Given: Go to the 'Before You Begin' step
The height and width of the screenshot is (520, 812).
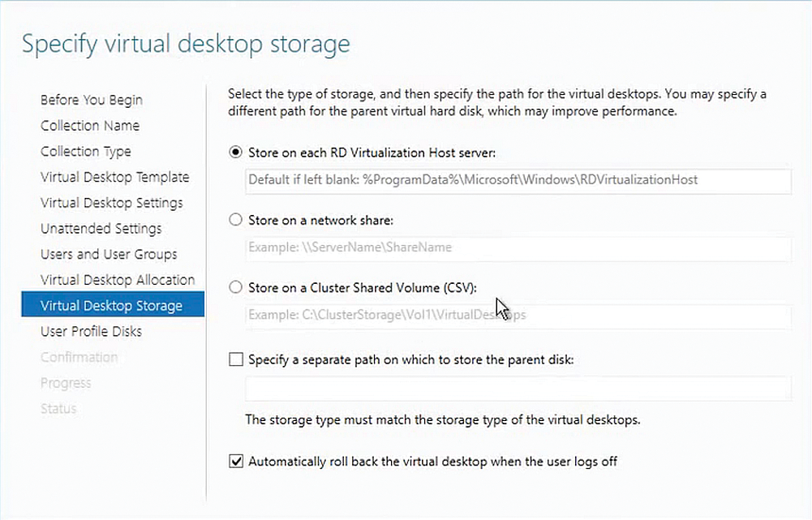Looking at the screenshot, I should (91, 100).
